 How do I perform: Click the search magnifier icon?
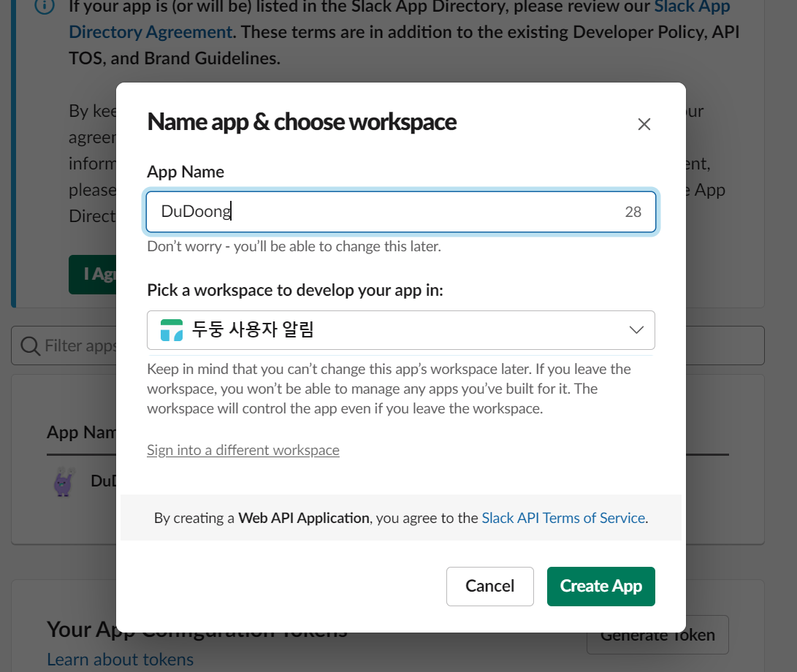[x=30, y=345]
